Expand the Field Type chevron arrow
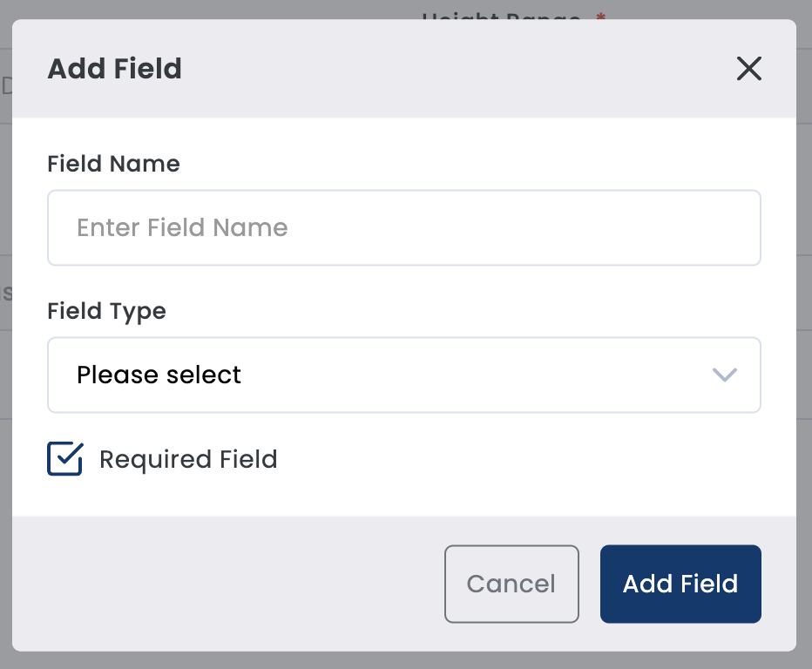This screenshot has height=669, width=812. pos(724,375)
